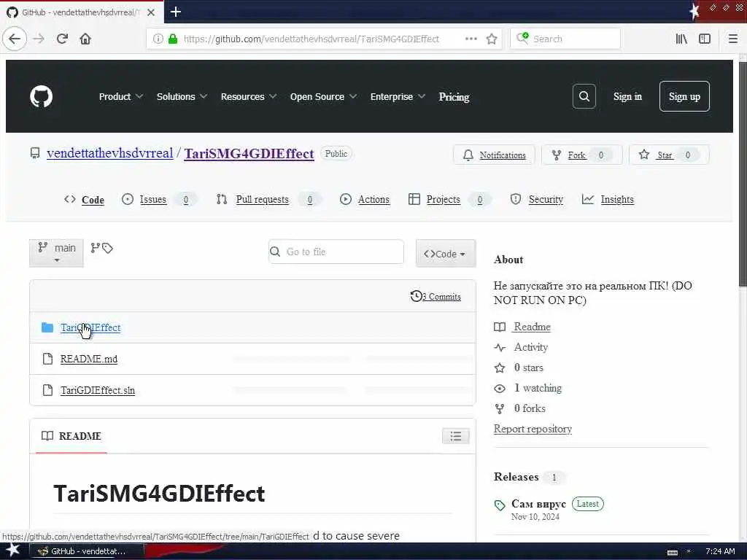Switch to the Code tab
Screen dimensions: 747x560
click(85, 200)
